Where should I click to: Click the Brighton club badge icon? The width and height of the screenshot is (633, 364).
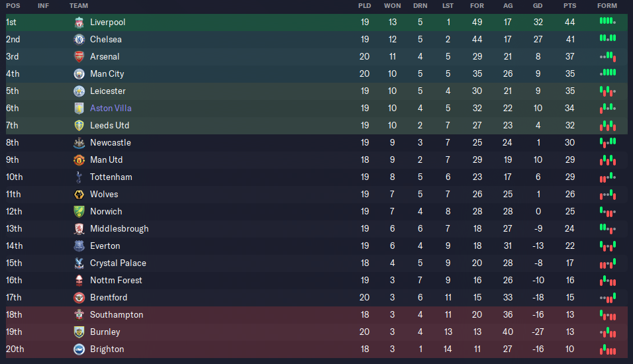tap(79, 349)
